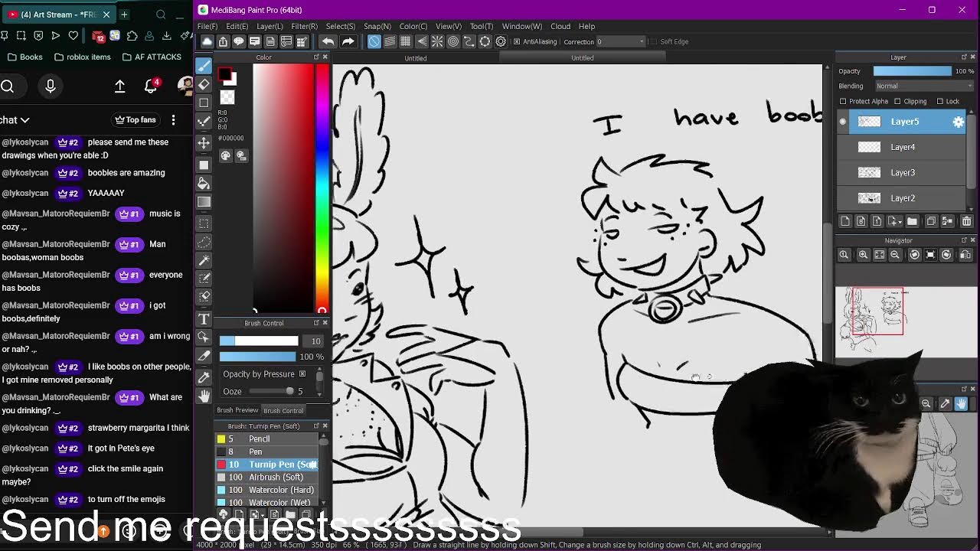Select the Airbrush (Soft) brush
This screenshot has width=980, height=551.
tap(266, 477)
